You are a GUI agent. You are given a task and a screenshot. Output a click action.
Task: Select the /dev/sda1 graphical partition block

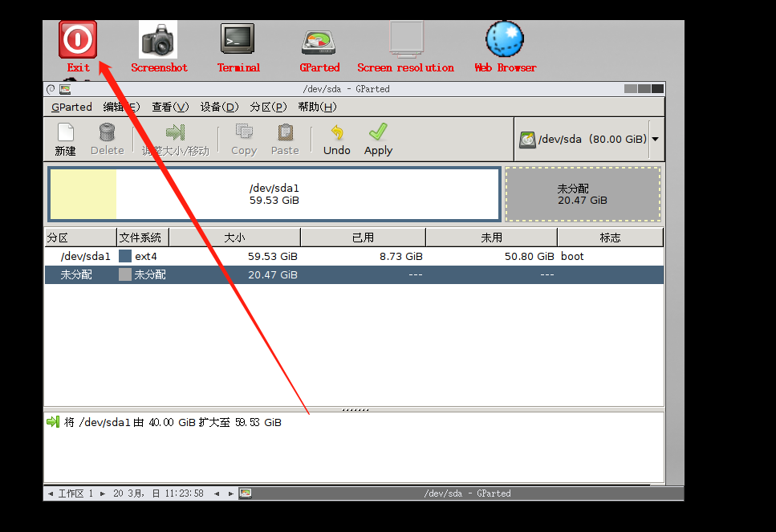pyautogui.click(x=274, y=194)
